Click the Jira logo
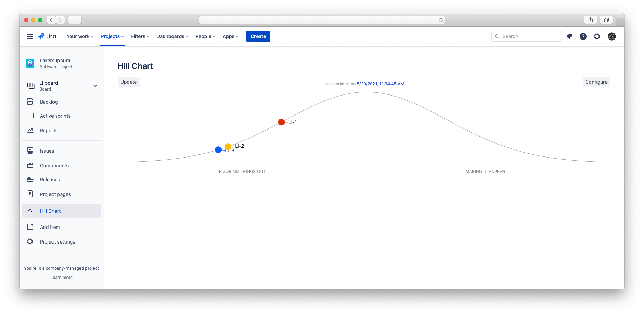 click(47, 36)
